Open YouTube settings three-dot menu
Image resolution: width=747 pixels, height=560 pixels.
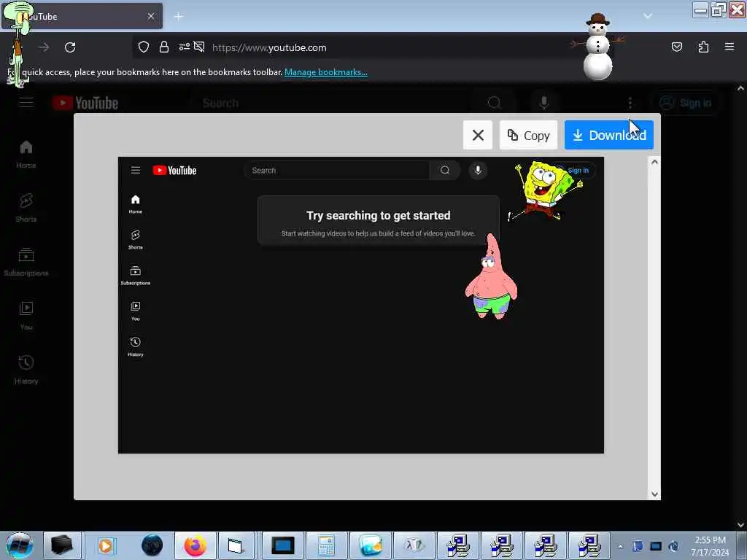tap(630, 103)
